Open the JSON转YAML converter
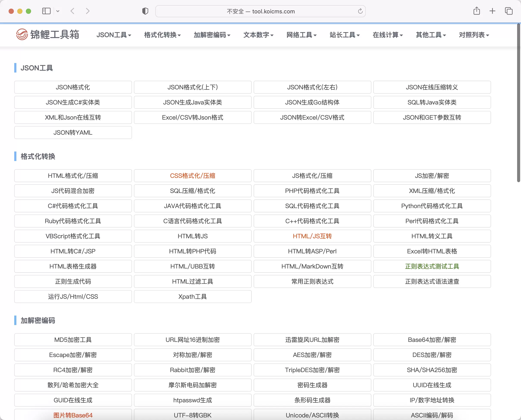Image resolution: width=521 pixels, height=420 pixels. point(73,132)
